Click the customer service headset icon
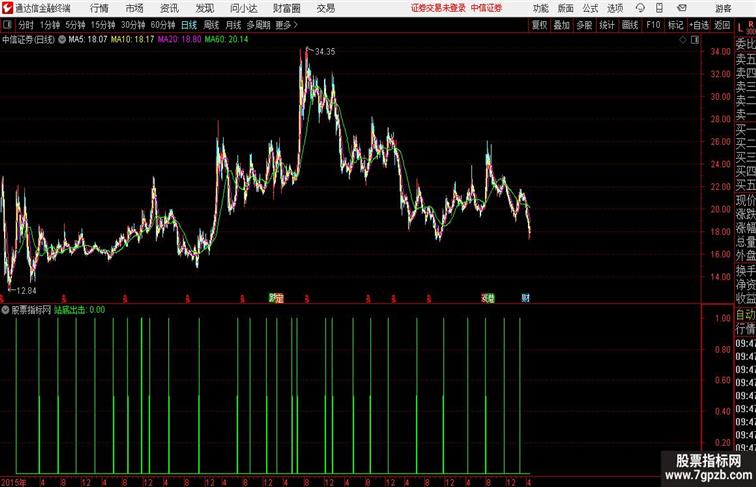This screenshot has height=487, width=756. [x=640, y=8]
